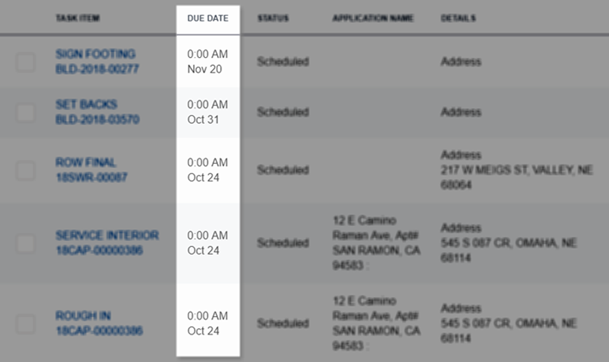609x362 pixels.
Task: Click the DETAILS column header
Action: tap(458, 18)
